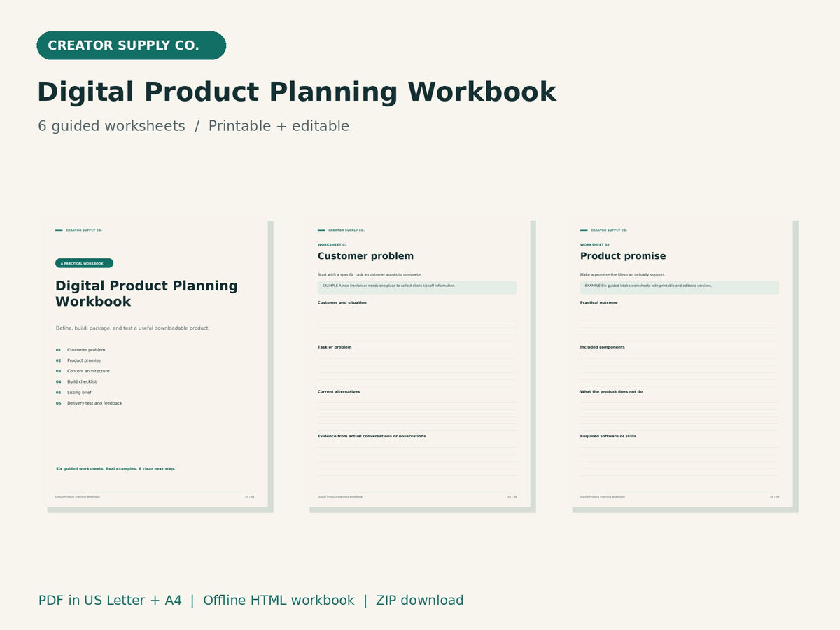Screen dimensions: 840x630
Task: Click the '01 / 08' page number on cover
Action: (250, 497)
